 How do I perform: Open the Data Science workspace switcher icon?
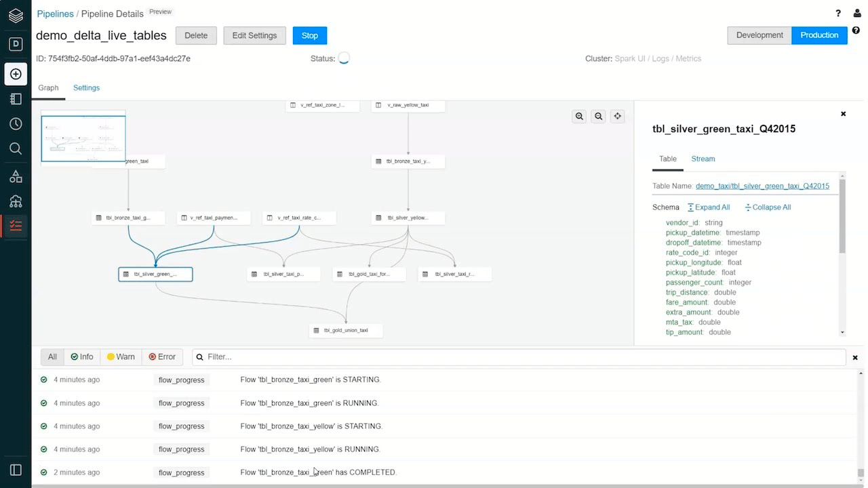(x=16, y=44)
